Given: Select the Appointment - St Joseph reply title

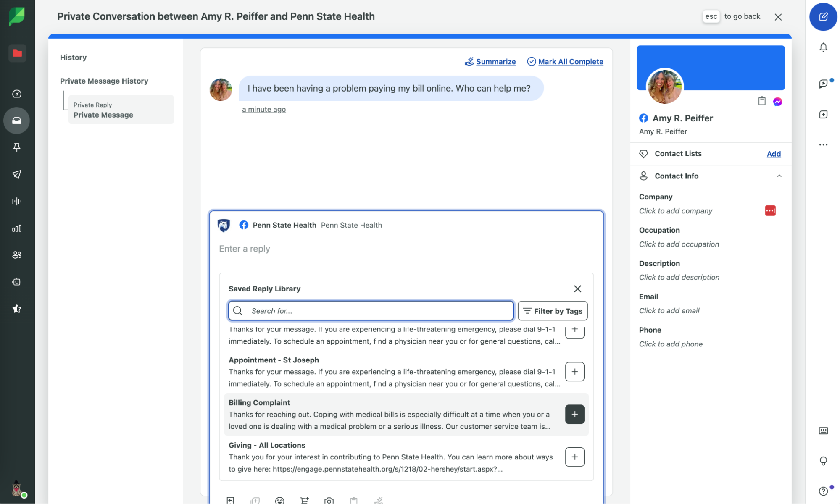Looking at the screenshot, I should [274, 360].
